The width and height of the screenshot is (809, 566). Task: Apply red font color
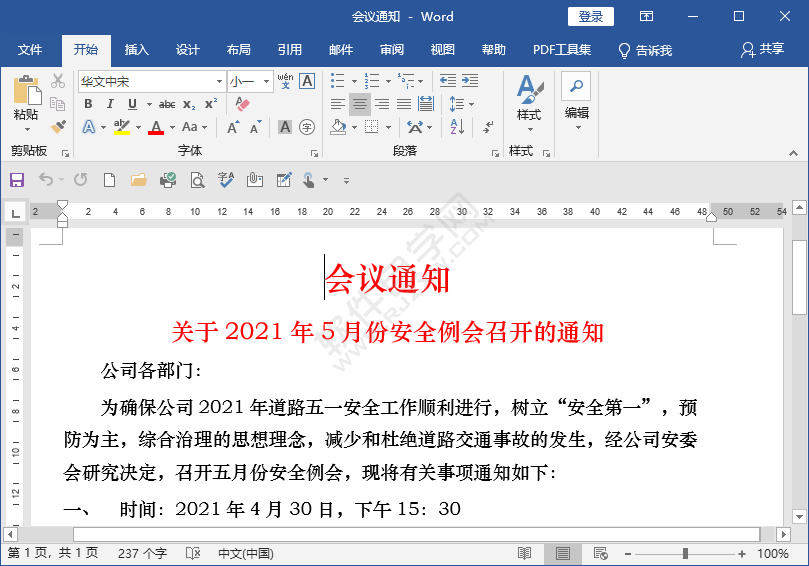click(156, 127)
